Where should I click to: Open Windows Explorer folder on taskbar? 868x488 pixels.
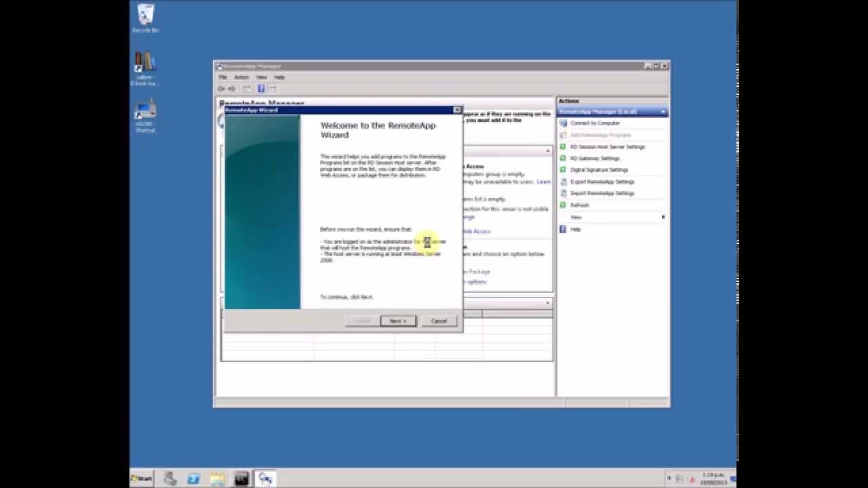tap(218, 479)
